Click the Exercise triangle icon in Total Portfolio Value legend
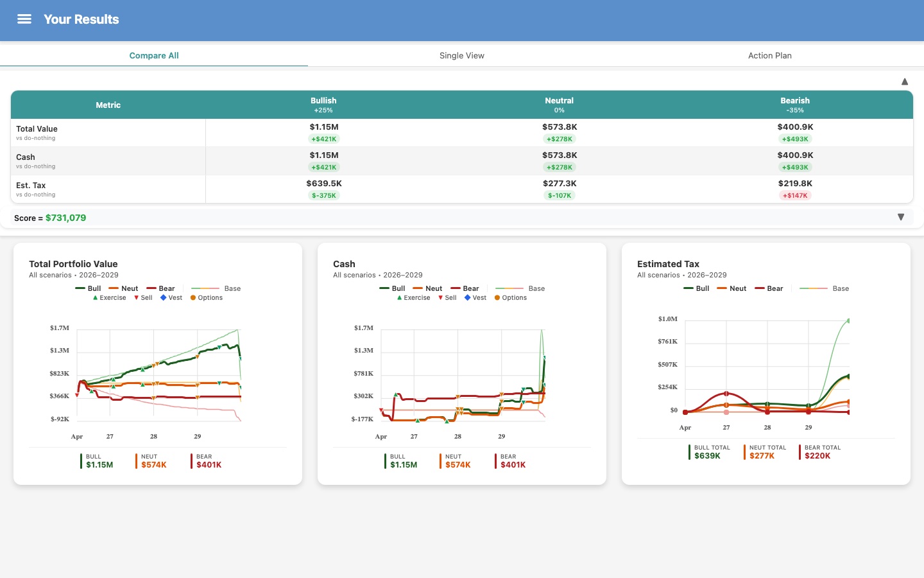The width and height of the screenshot is (924, 578). 95,297
